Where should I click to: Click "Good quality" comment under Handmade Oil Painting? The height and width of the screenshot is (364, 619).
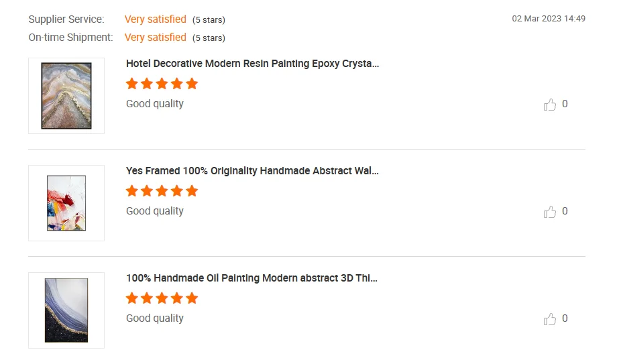[x=154, y=318]
